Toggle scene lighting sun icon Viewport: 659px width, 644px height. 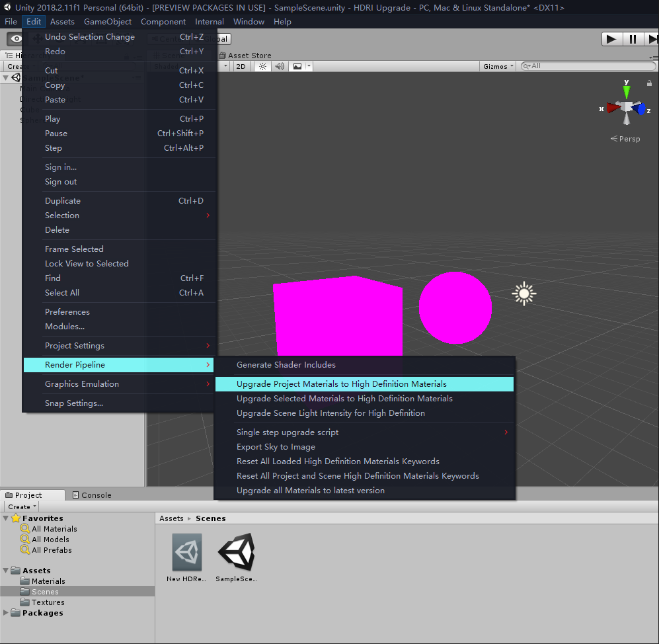(x=262, y=66)
